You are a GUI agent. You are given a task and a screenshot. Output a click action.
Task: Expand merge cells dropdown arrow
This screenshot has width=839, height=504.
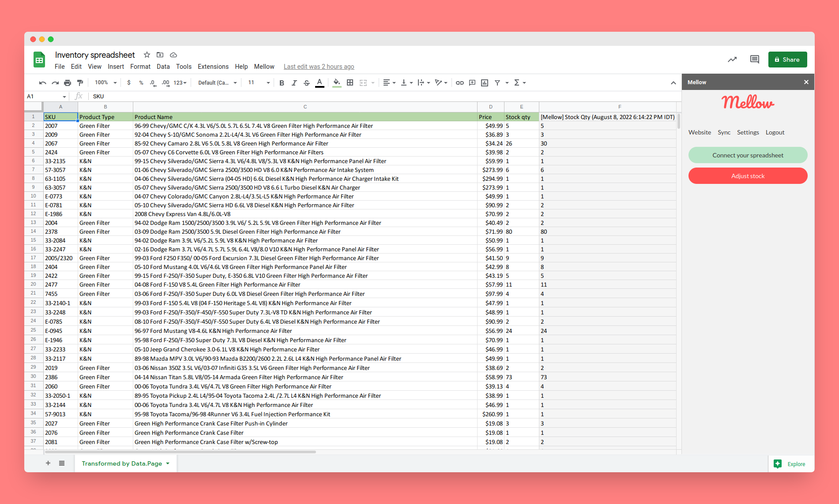pyautogui.click(x=373, y=83)
